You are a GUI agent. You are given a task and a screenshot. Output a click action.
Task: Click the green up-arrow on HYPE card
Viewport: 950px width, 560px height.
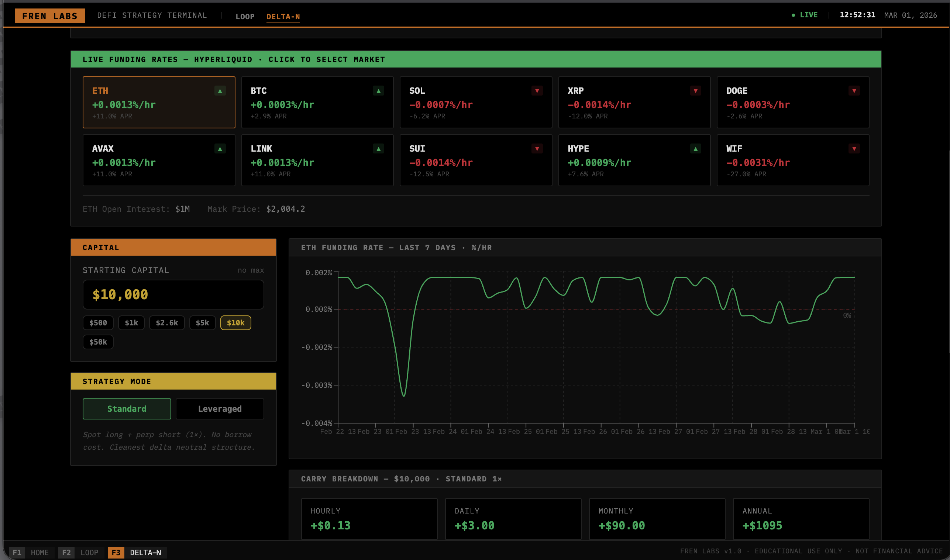pyautogui.click(x=696, y=149)
